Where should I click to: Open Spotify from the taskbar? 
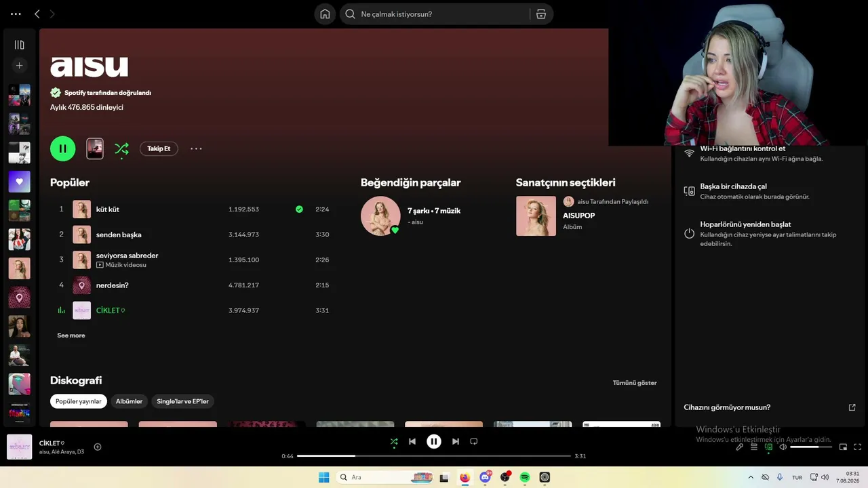[525, 477]
